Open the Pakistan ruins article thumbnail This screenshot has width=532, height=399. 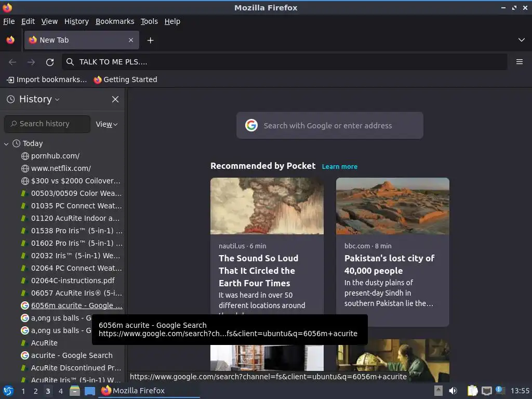pos(393,206)
